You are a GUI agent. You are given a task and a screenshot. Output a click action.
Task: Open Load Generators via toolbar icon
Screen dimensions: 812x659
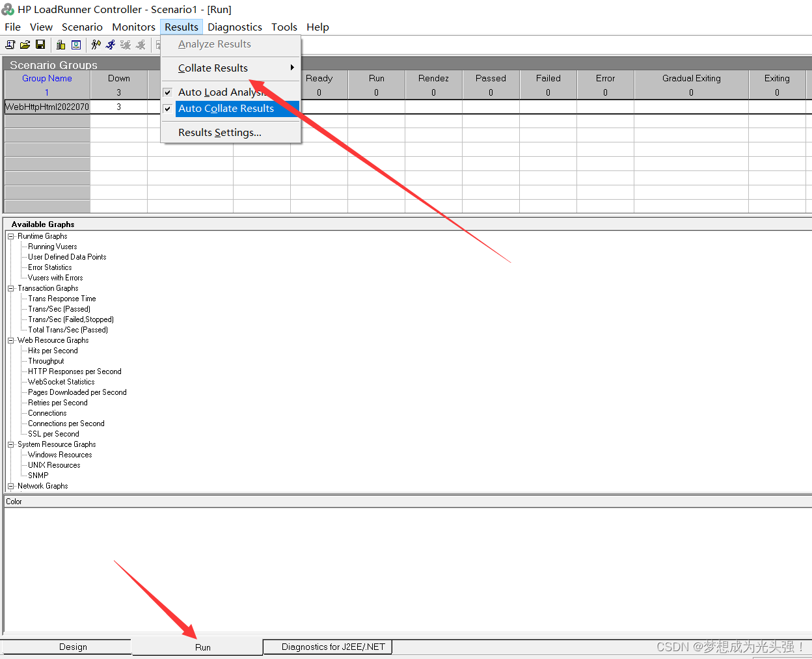[61, 45]
